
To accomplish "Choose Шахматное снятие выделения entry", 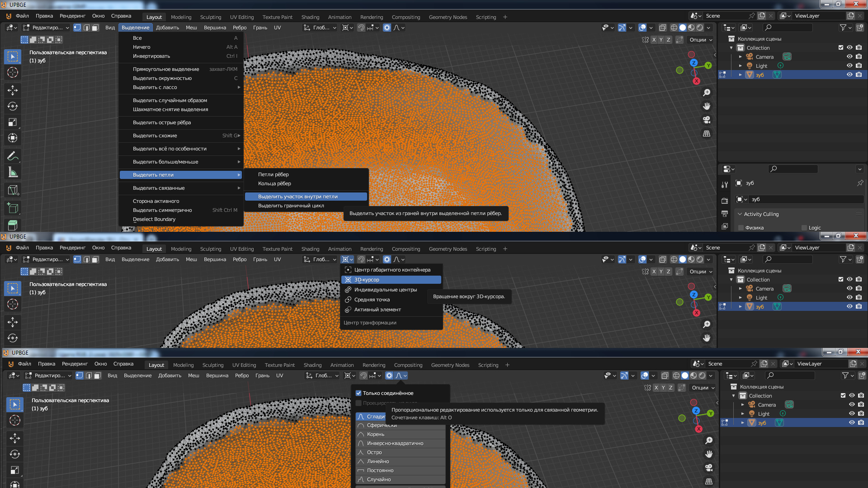I will click(170, 109).
